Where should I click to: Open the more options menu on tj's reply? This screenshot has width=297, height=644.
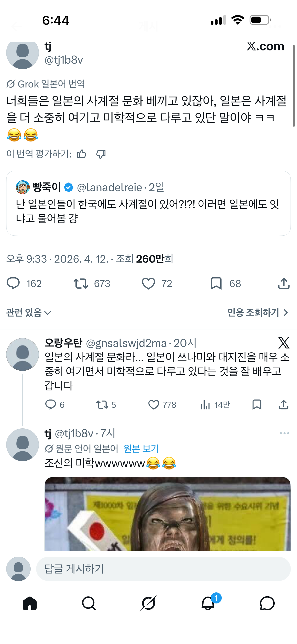click(285, 433)
